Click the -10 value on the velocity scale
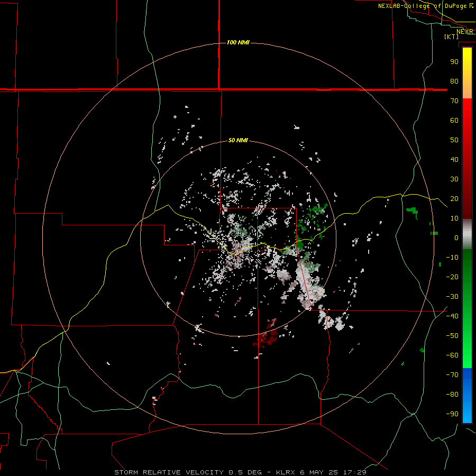 tap(452, 258)
